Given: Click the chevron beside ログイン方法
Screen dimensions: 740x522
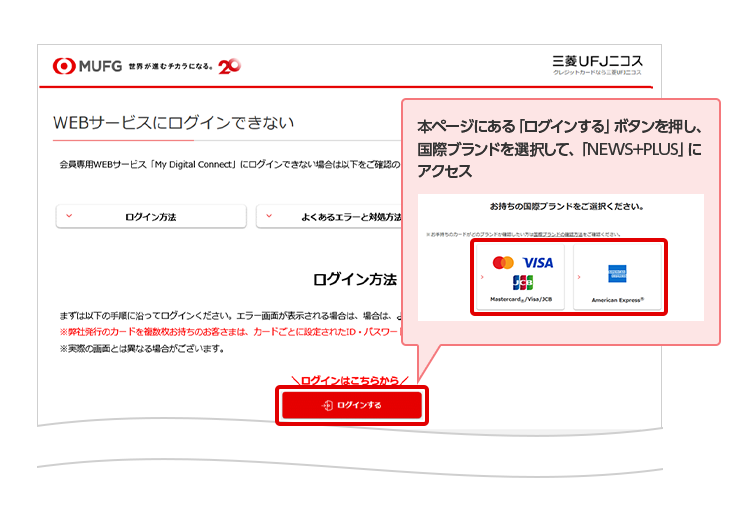Looking at the screenshot, I should coord(69,216).
